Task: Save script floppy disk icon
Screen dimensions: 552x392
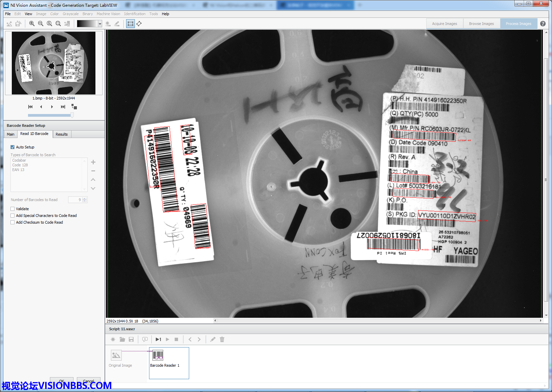Action: [131, 339]
